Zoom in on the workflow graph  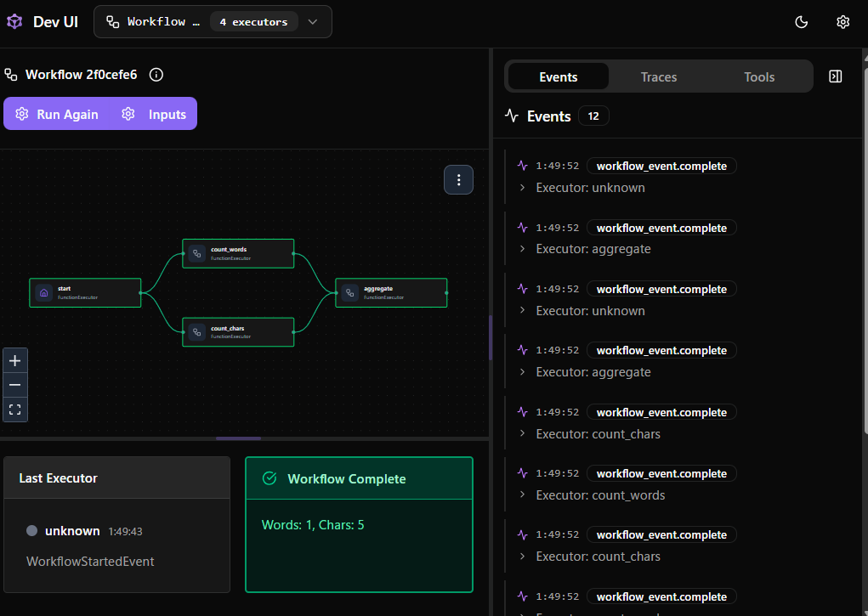click(14, 361)
